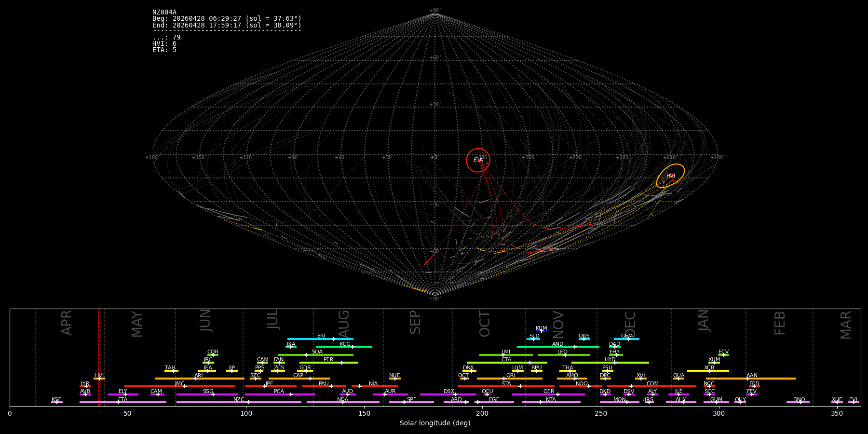Click the -90 latitude label on sky map
The image size is (868, 434).
[x=435, y=298]
